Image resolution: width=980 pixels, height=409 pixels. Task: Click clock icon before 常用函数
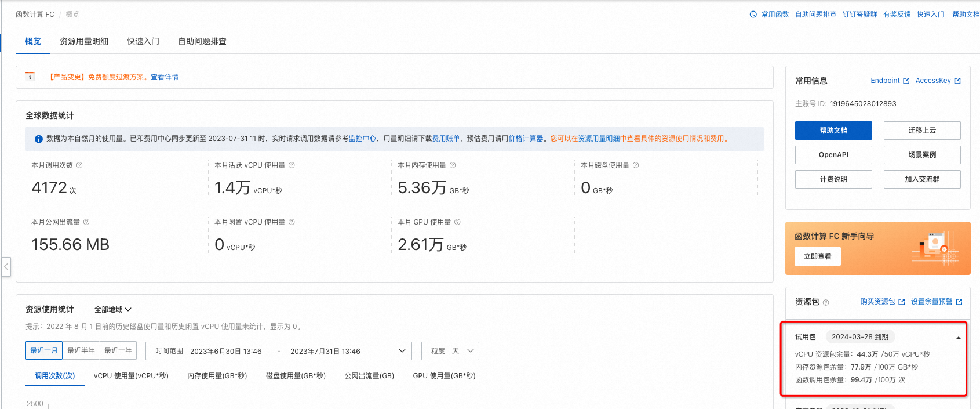pyautogui.click(x=753, y=15)
